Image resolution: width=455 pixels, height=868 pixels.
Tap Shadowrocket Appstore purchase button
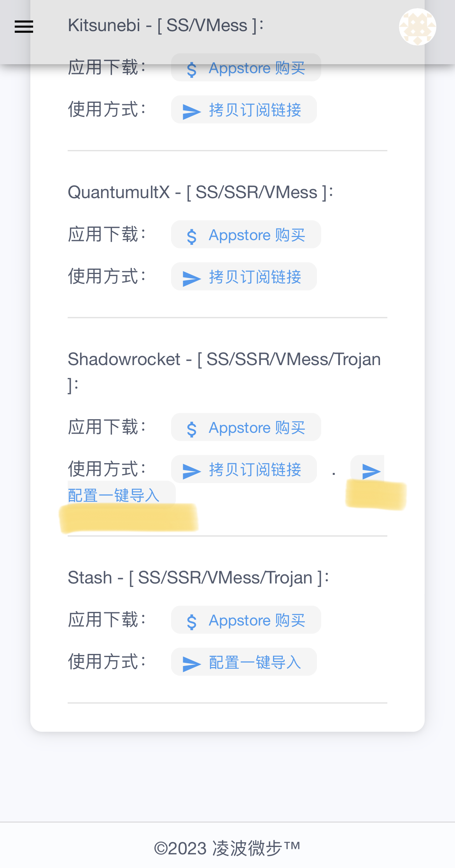point(246,427)
